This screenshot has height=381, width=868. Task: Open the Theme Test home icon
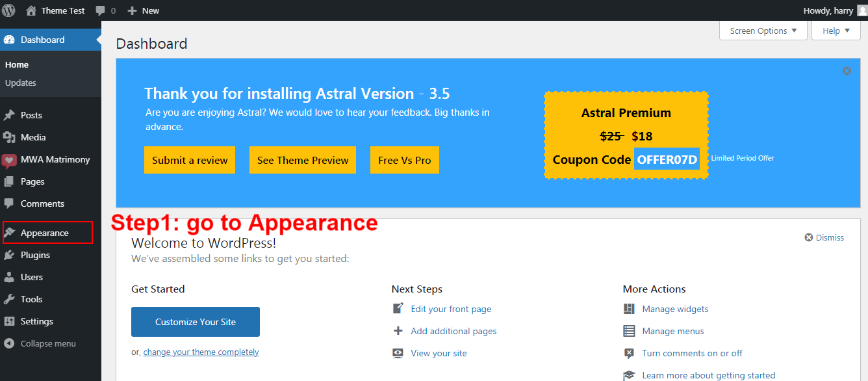click(31, 10)
